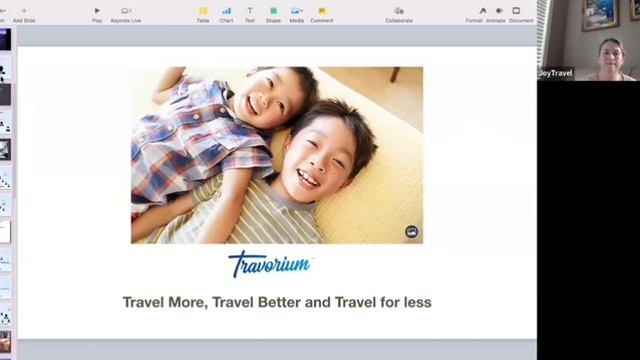
Task: Show the Animate inspector
Action: pyautogui.click(x=496, y=15)
